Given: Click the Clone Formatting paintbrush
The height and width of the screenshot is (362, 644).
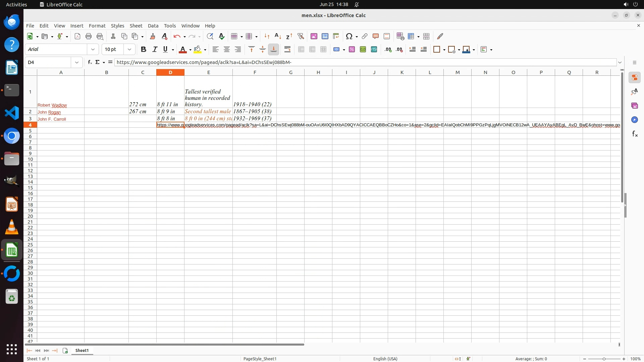Looking at the screenshot, I should (x=153, y=36).
